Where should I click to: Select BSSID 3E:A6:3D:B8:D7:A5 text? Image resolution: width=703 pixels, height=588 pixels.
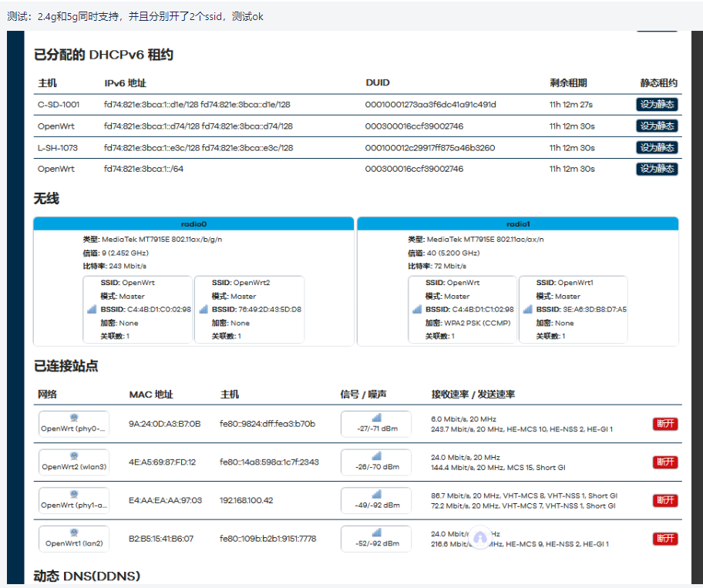coord(594,310)
